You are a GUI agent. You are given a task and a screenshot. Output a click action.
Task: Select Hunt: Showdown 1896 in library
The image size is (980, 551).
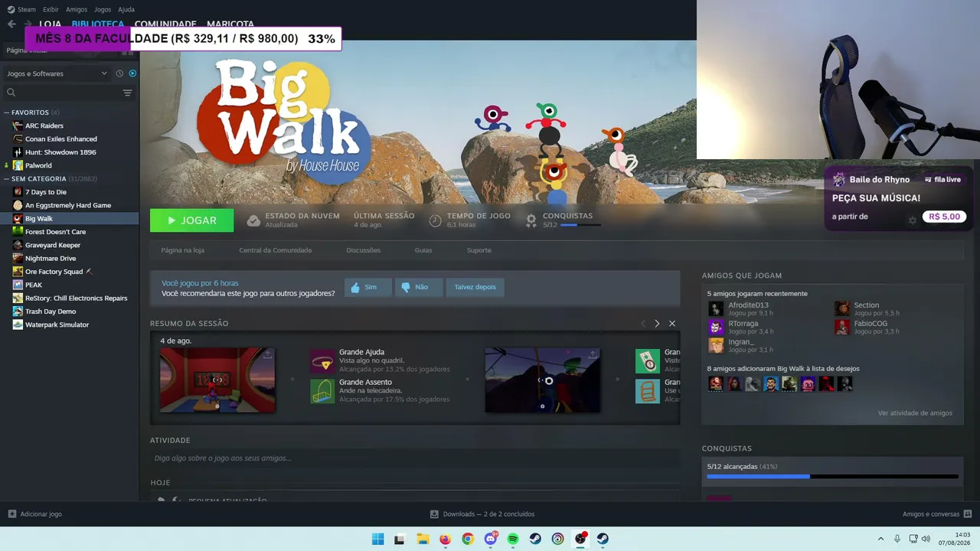[60, 152]
